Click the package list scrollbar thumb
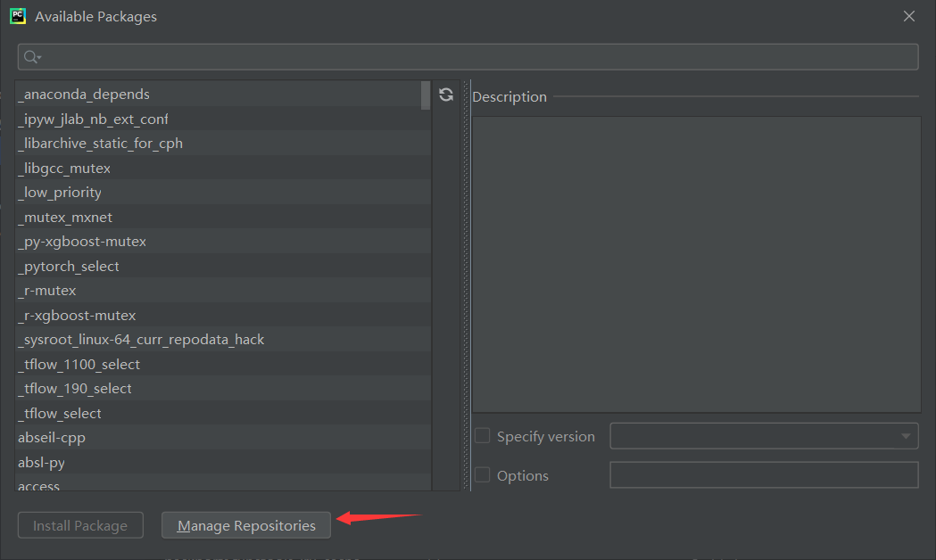The width and height of the screenshot is (936, 560). tap(426, 95)
